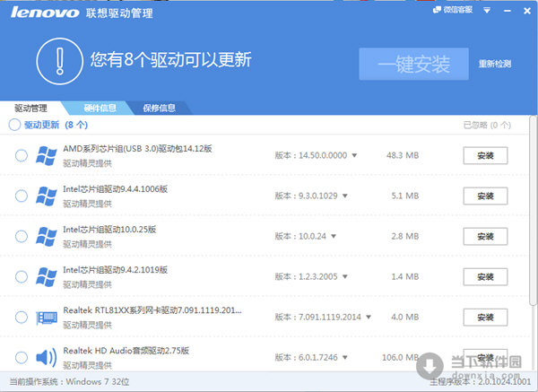Close the Lenovo driver manager window

point(527,11)
